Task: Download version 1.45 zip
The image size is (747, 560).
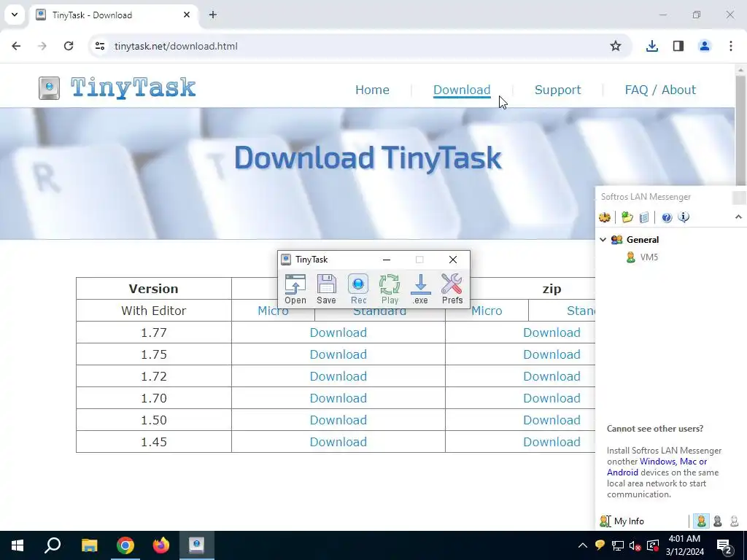Action: [551, 442]
